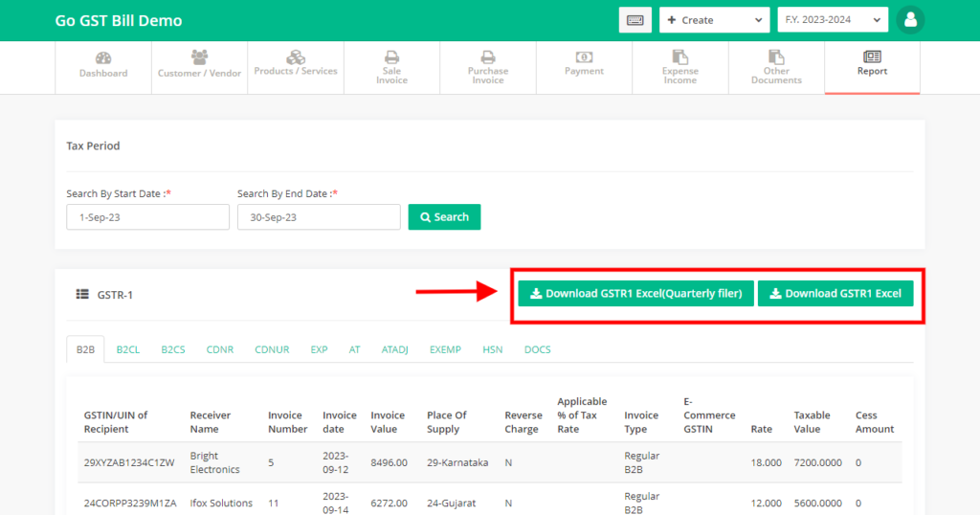
Task: Click the Purchase Invoice printer icon
Action: [x=488, y=57]
